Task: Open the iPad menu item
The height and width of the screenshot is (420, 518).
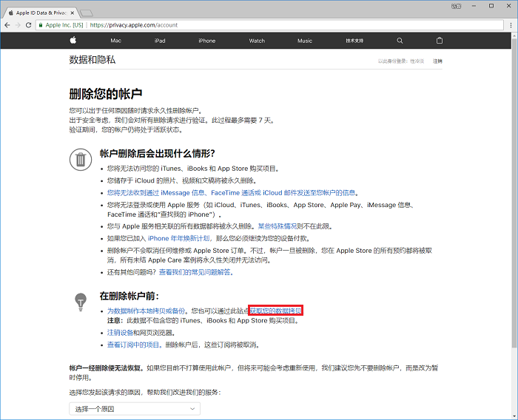Action: [160, 41]
